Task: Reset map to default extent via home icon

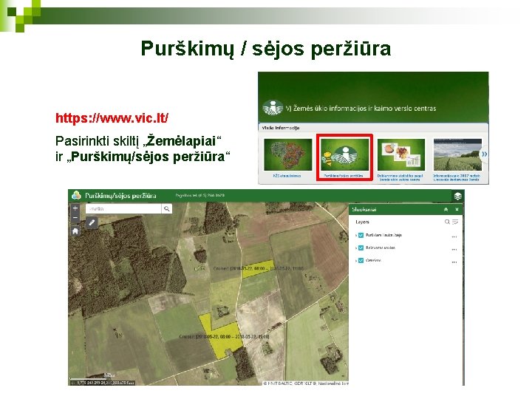Action: pyautogui.click(x=75, y=231)
